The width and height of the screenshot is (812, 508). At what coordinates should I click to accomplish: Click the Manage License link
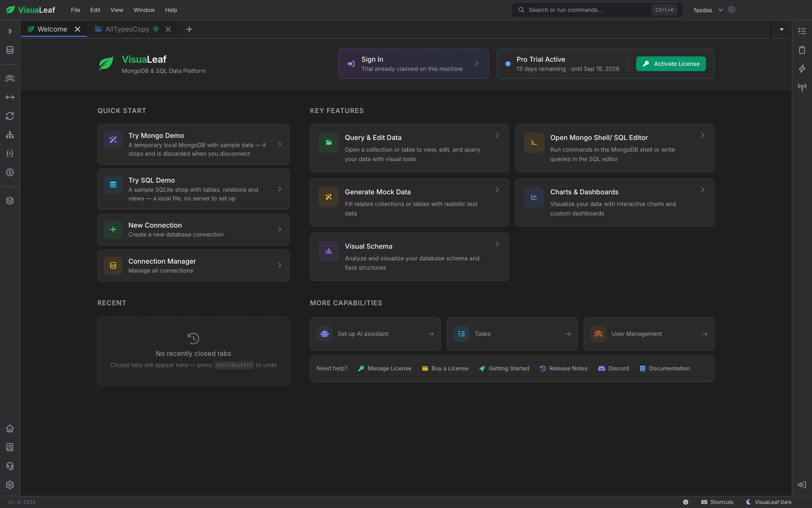(x=384, y=369)
